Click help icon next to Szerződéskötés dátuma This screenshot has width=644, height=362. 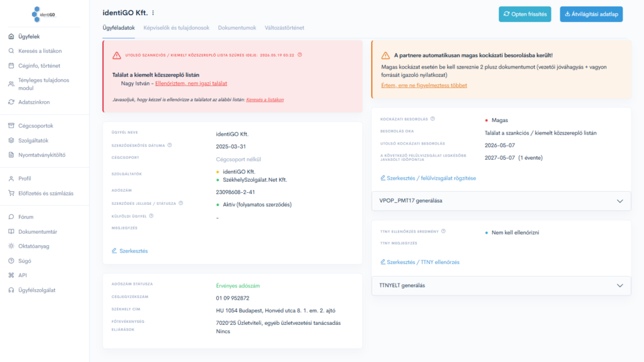click(x=170, y=145)
